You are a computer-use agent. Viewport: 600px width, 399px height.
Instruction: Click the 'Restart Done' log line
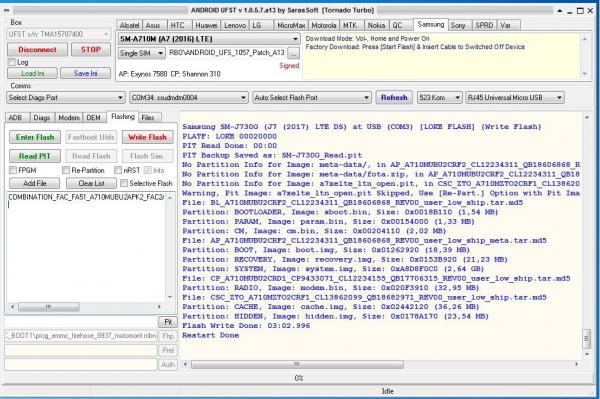(x=210, y=335)
